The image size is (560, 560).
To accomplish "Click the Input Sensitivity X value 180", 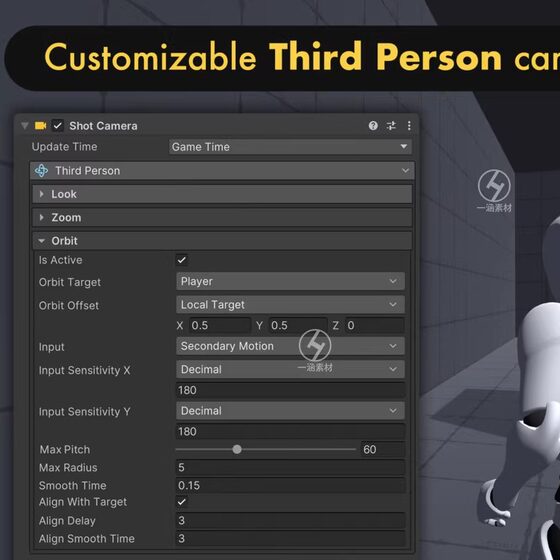I will coord(290,390).
